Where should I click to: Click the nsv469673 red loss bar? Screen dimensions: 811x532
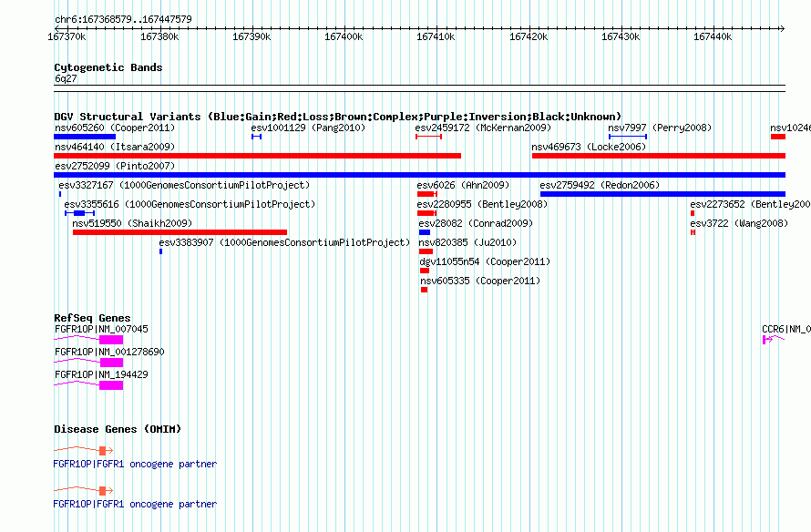click(659, 156)
